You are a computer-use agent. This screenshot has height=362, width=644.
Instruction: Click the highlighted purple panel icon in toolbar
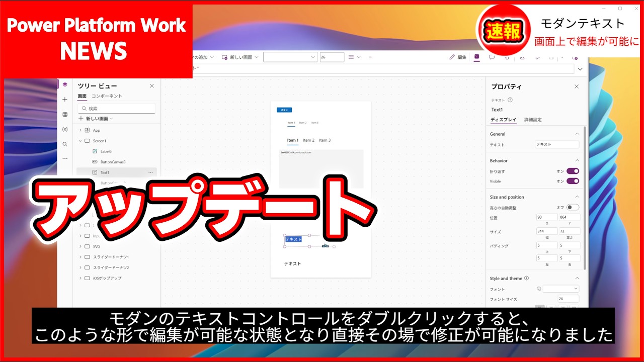pyautogui.click(x=477, y=57)
